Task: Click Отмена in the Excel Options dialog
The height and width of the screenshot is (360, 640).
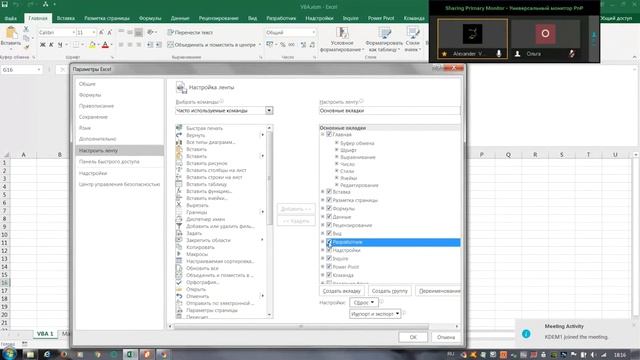Action: point(446,337)
